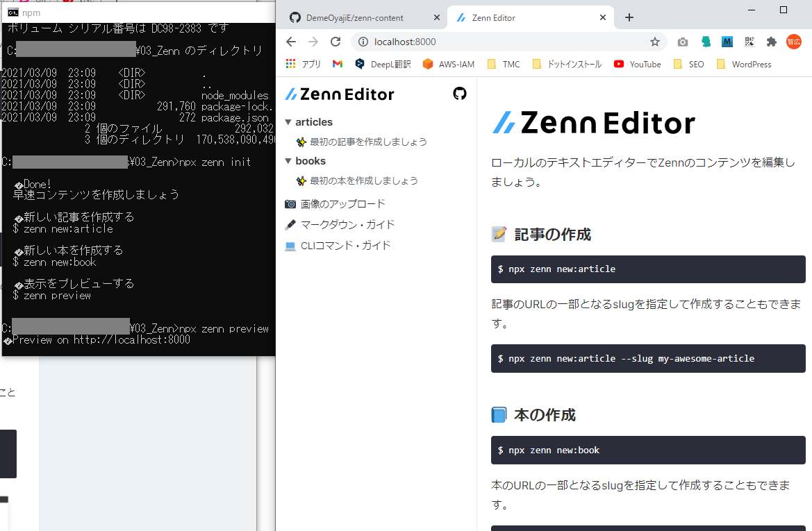Open the DeepL翻訳 bookmark
Screen dimensions: 812x531
(383, 64)
